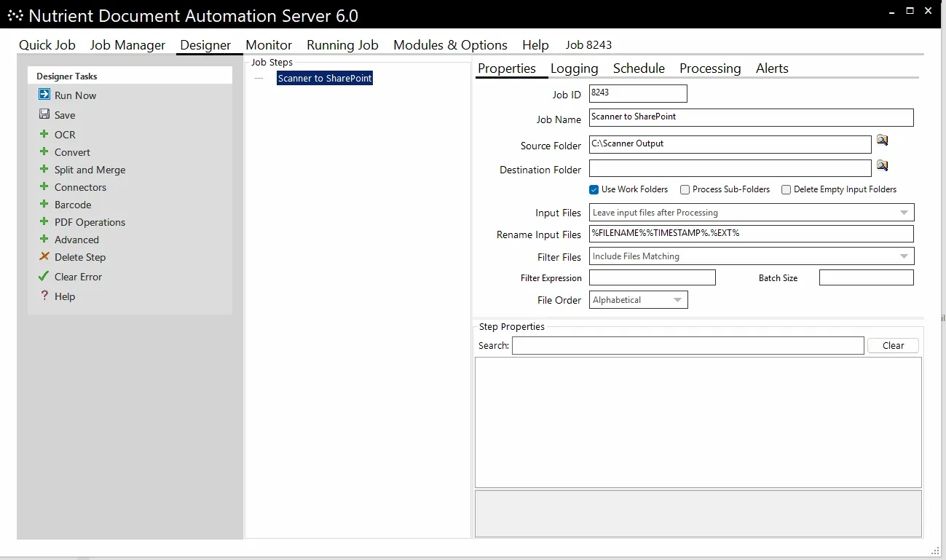This screenshot has height=560, width=946.
Task: Open the Alerts tab
Action: click(x=772, y=68)
